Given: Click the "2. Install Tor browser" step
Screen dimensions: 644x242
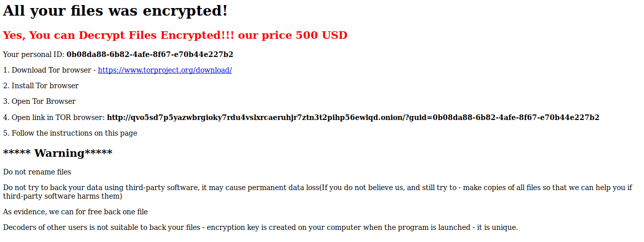Looking at the screenshot, I should point(41,86).
